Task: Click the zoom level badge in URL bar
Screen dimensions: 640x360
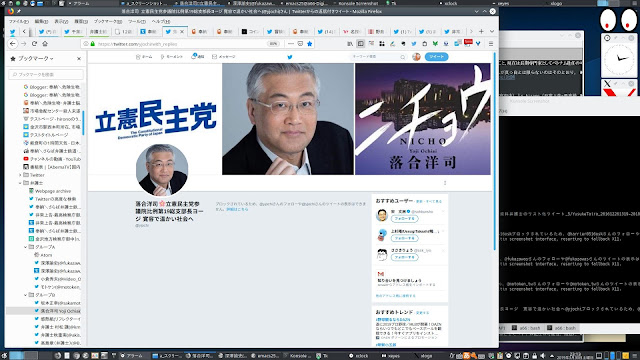Action: click(x=273, y=44)
